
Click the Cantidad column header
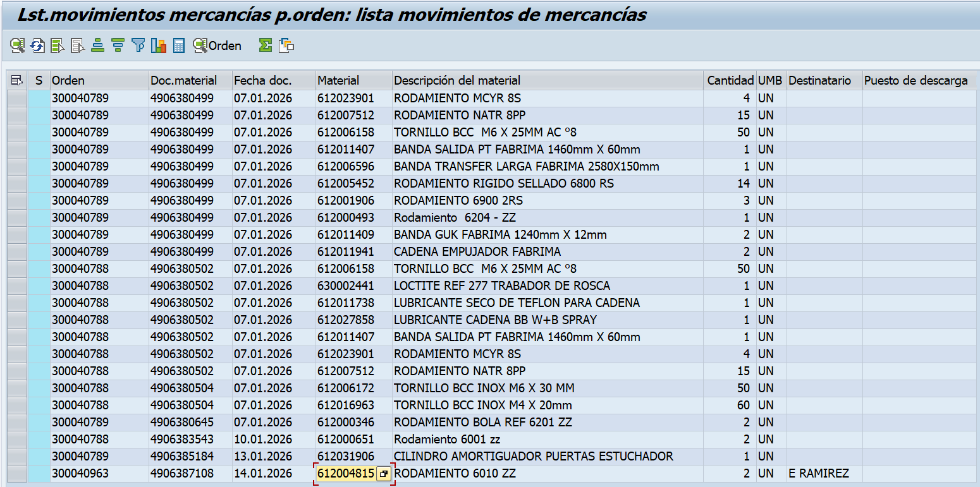[730, 80]
